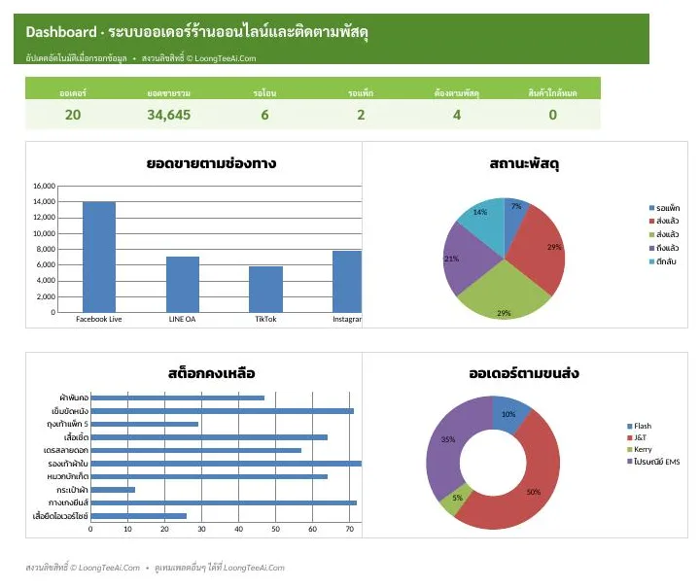Select the 7% blue pie slice

pyautogui.click(x=513, y=219)
